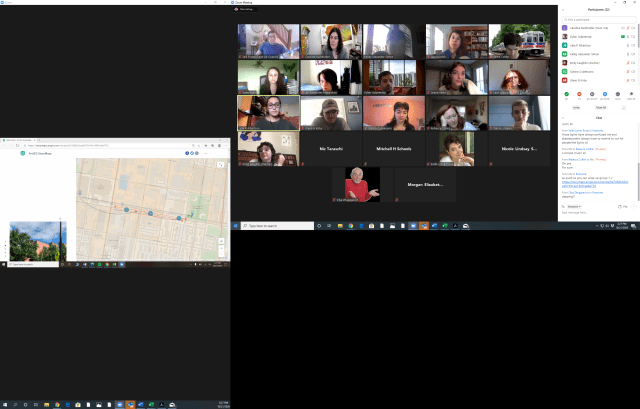Click the blue 'go faster' reaction icon
This screenshot has width=640, height=409.
click(605, 94)
